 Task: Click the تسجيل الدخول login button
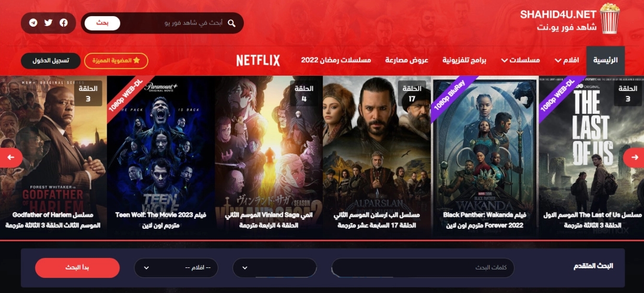51,61
